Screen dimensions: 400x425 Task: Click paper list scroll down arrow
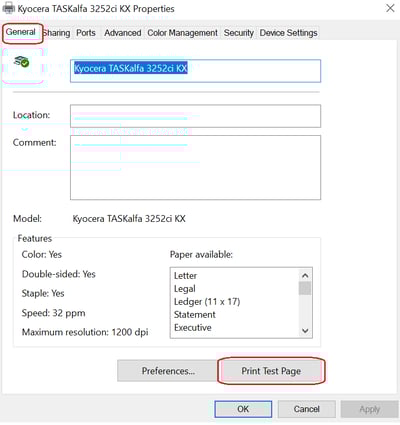(x=305, y=331)
